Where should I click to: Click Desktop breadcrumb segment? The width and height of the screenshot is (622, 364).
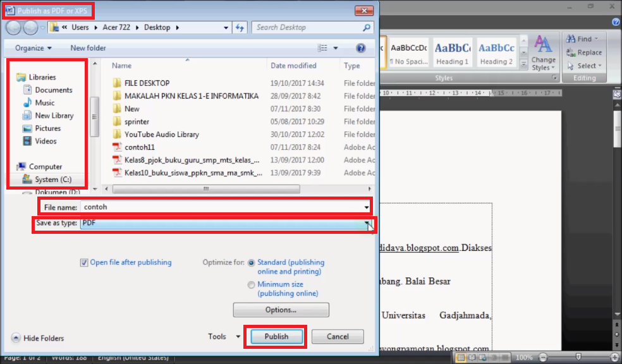(157, 27)
